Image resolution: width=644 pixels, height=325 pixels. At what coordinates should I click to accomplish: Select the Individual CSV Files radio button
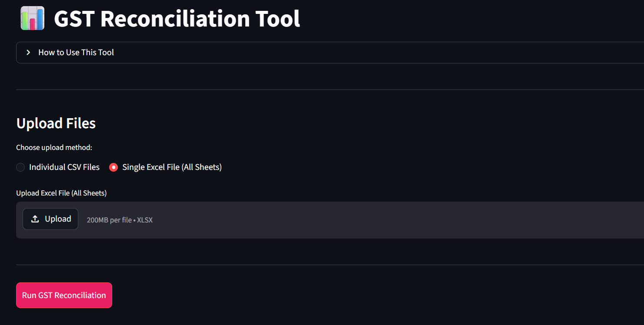(20, 167)
